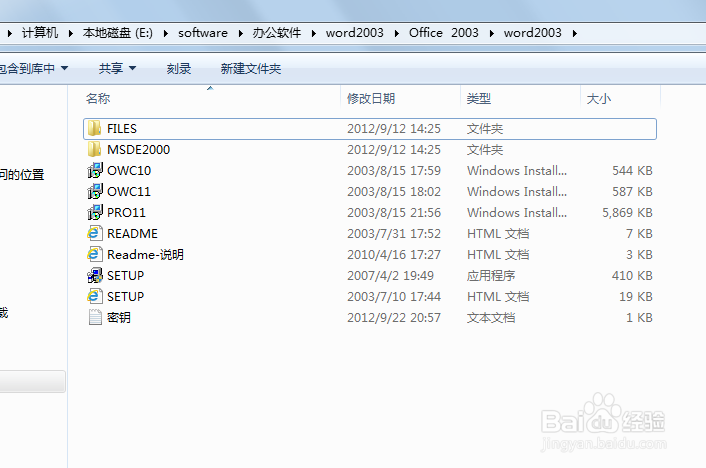The width and height of the screenshot is (706, 468).
Task: Select the file name PRO11
Action: tap(127, 213)
